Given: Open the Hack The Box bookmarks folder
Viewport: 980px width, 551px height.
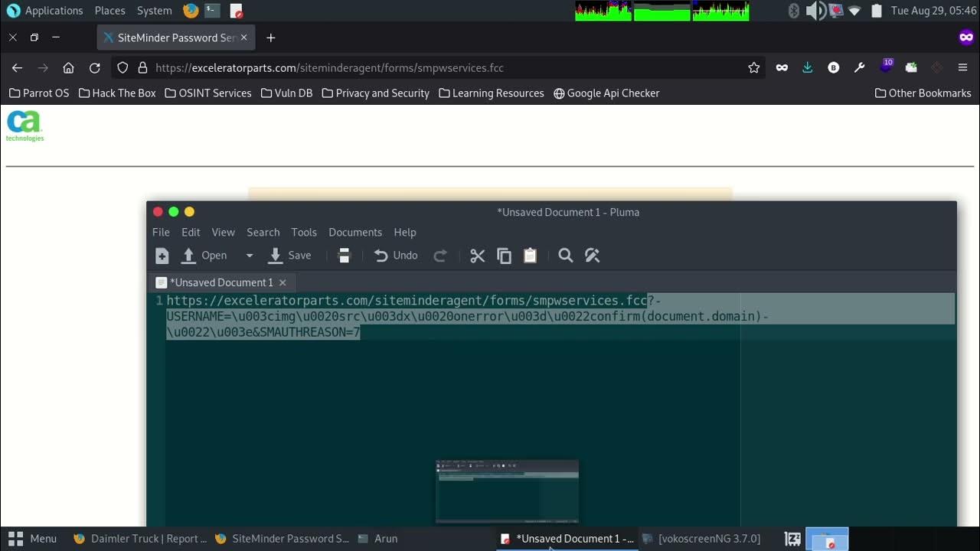Looking at the screenshot, I should (117, 93).
